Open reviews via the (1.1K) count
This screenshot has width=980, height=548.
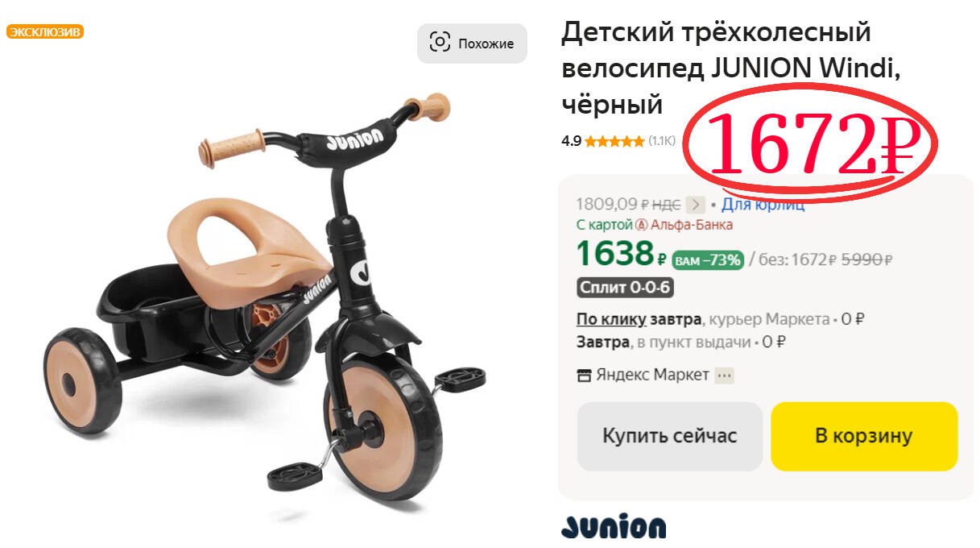tap(662, 141)
